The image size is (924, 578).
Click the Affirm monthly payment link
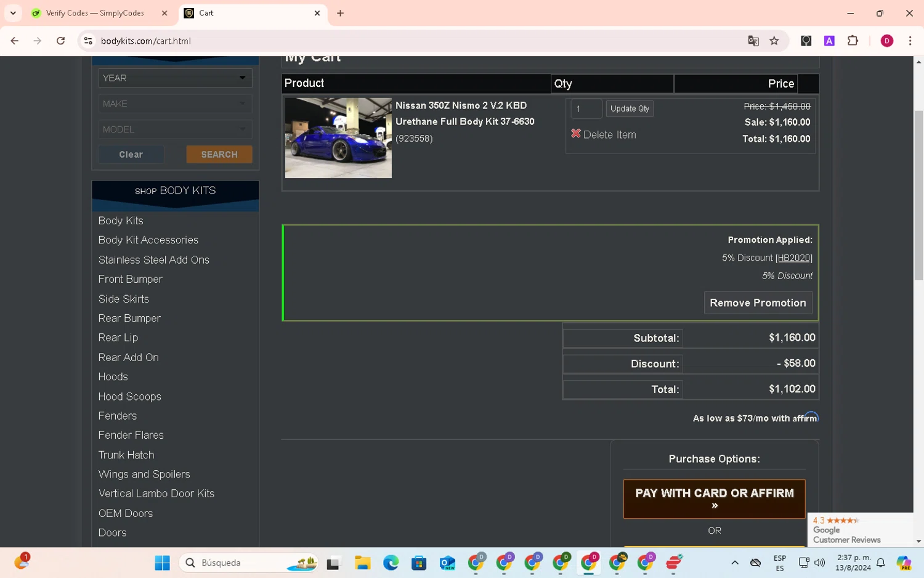tap(755, 418)
